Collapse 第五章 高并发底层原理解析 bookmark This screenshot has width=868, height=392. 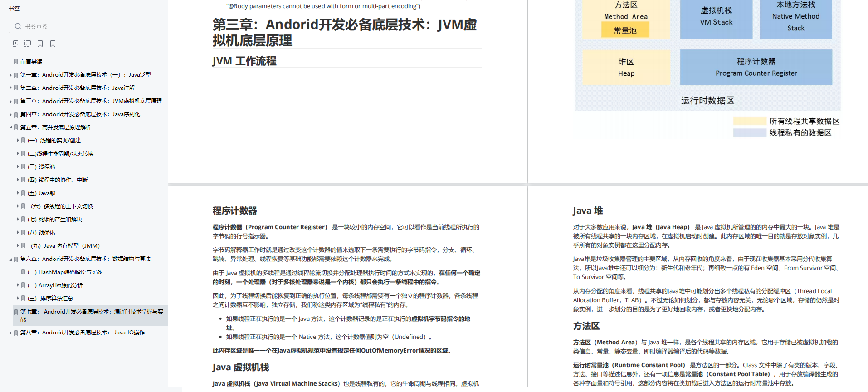pos(10,127)
